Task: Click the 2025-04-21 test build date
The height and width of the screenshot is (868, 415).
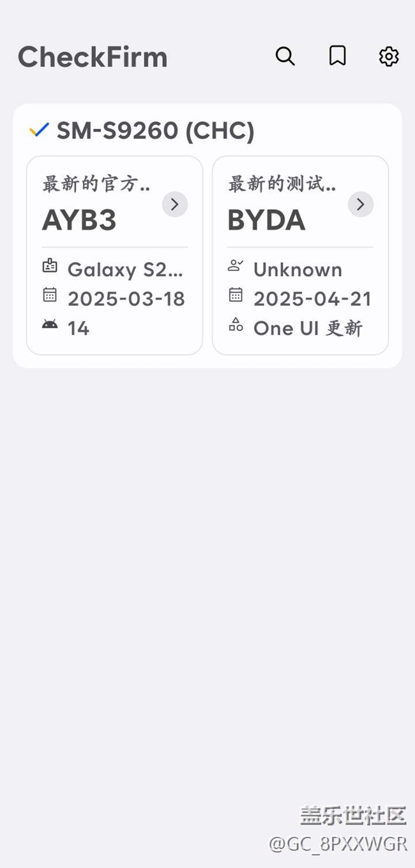Action: point(312,298)
